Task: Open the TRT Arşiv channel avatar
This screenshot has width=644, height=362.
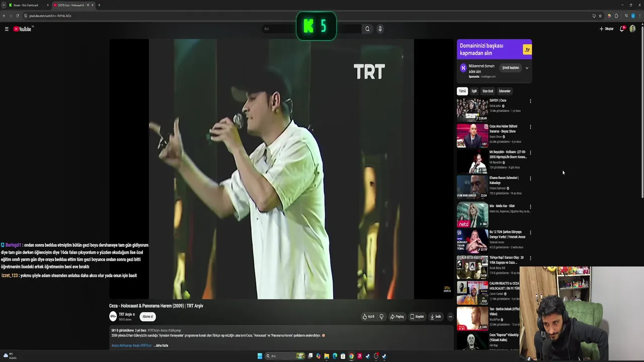Action: point(113,316)
